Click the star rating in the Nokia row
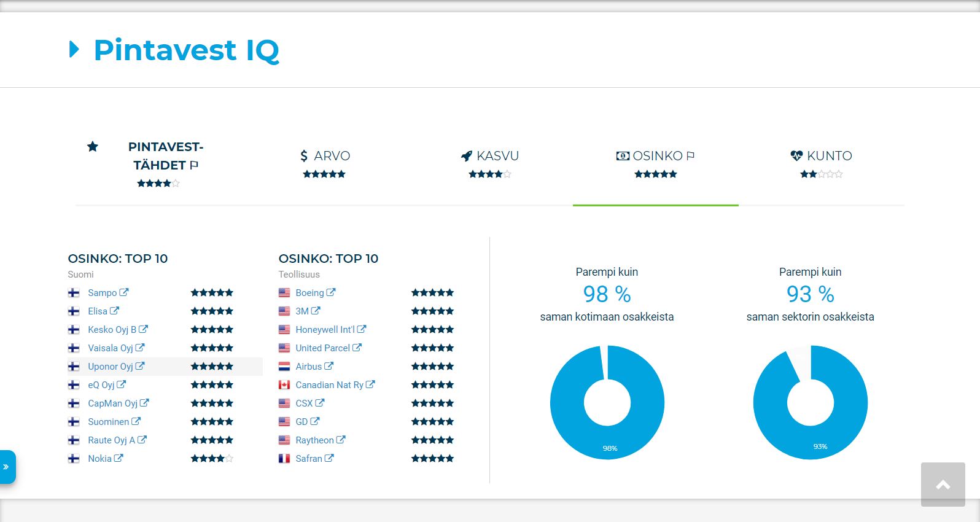Image resolution: width=980 pixels, height=522 pixels. (212, 459)
